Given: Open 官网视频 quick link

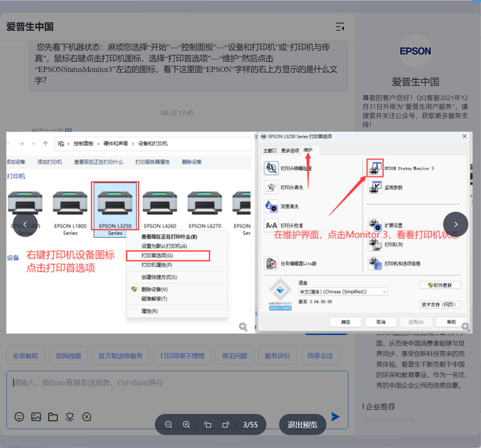Looking at the screenshot, I should pos(68,356).
